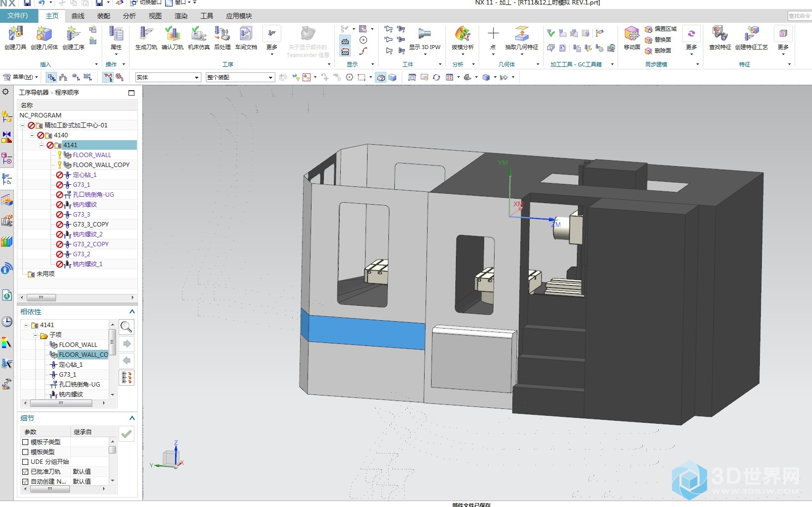Open the Assembly Navigator sidebar icon
The image size is (812, 507).
(6, 117)
